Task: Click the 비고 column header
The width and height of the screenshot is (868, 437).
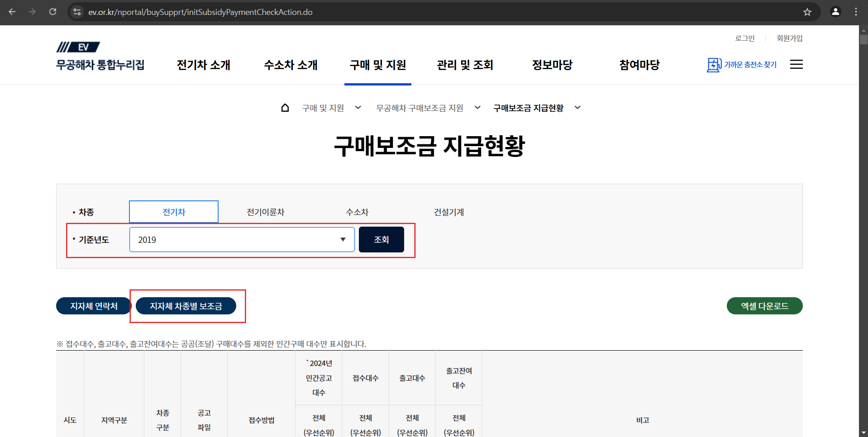Action: pos(643,420)
